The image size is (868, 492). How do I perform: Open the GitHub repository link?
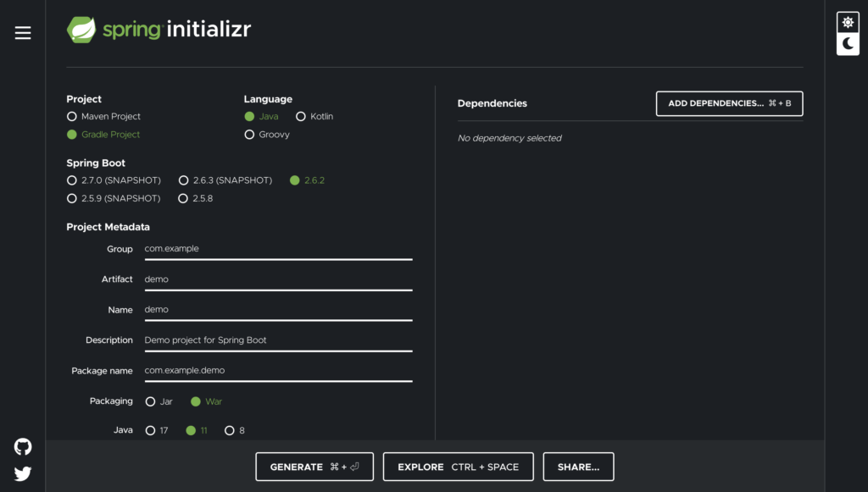[22, 446]
